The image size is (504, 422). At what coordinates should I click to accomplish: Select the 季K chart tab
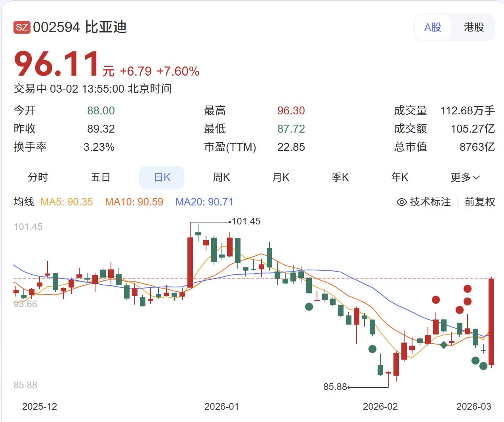tap(340, 177)
